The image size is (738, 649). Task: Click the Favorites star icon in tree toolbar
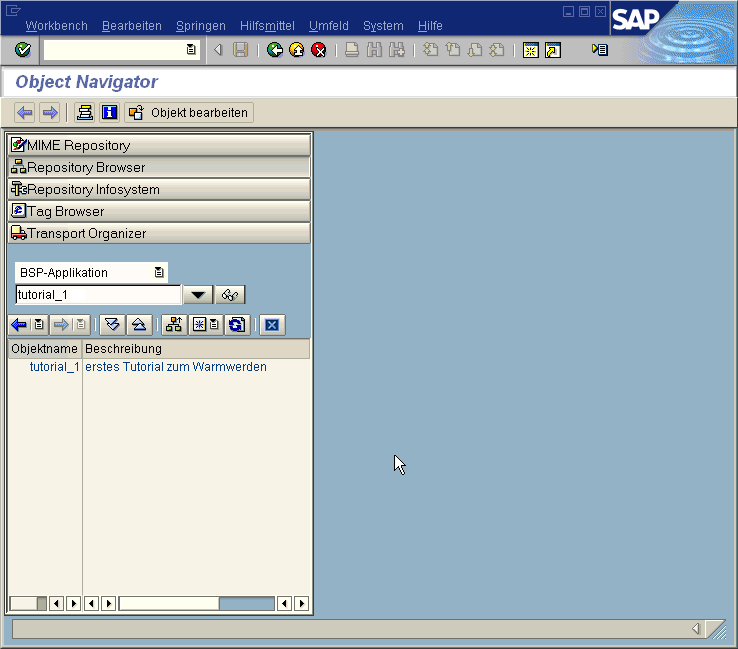[x=200, y=325]
